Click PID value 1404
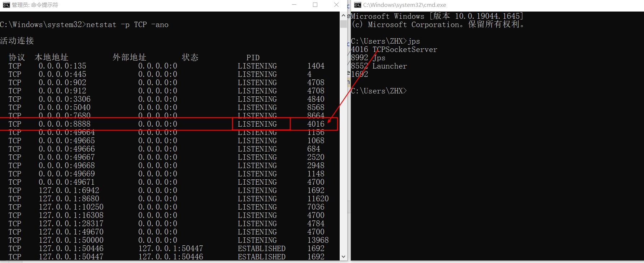Viewport: 644px width, 263px height. [316, 66]
